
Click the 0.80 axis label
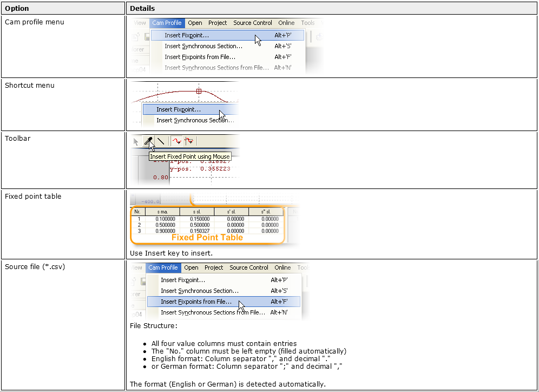click(x=161, y=178)
